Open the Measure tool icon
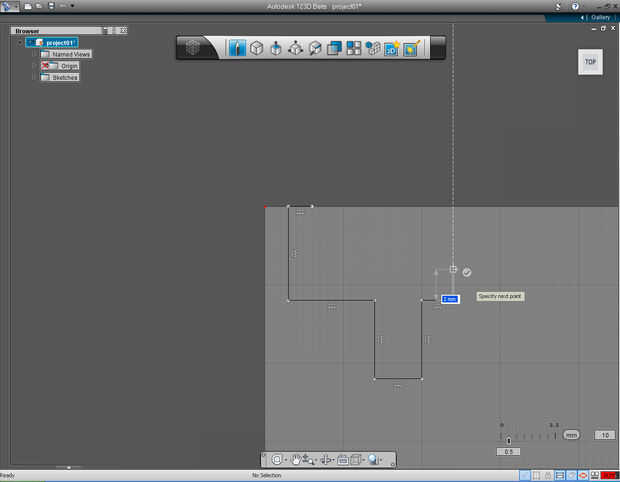620x482 pixels. (x=315, y=48)
